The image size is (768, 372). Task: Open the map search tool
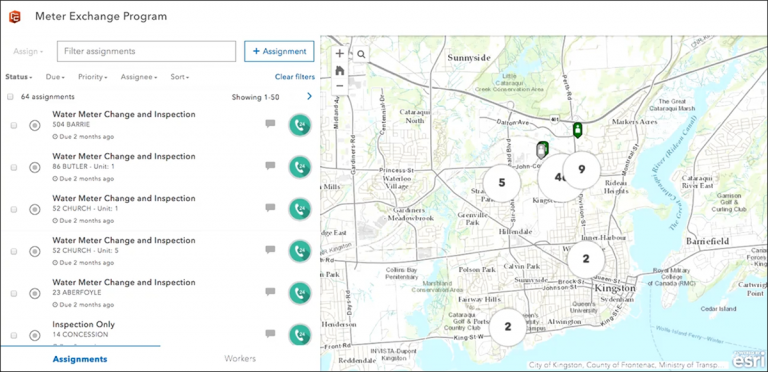tap(361, 54)
